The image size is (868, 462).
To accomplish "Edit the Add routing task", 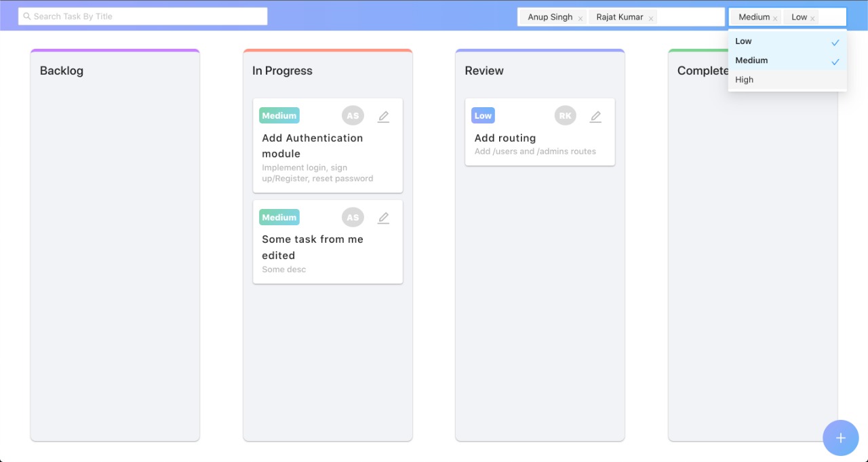I will [595, 116].
